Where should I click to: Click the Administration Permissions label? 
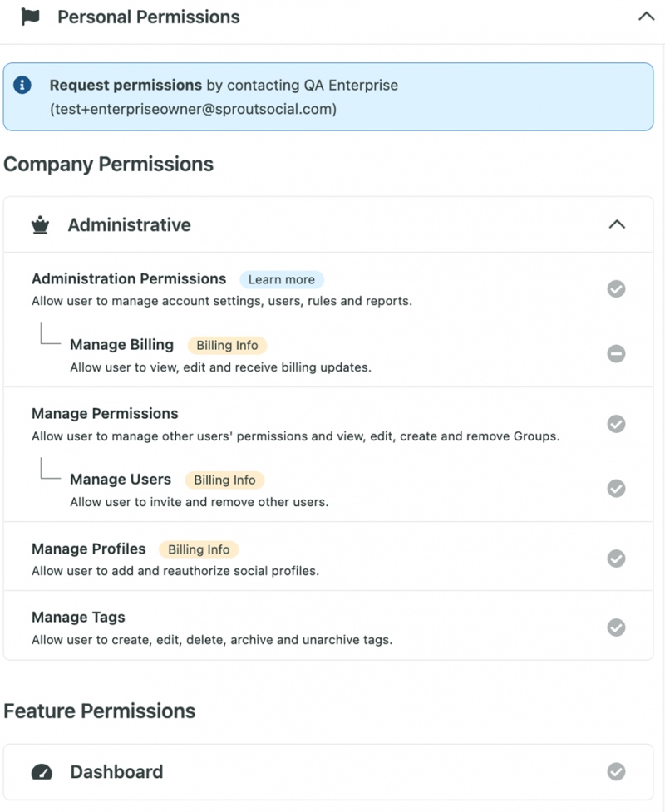click(129, 279)
